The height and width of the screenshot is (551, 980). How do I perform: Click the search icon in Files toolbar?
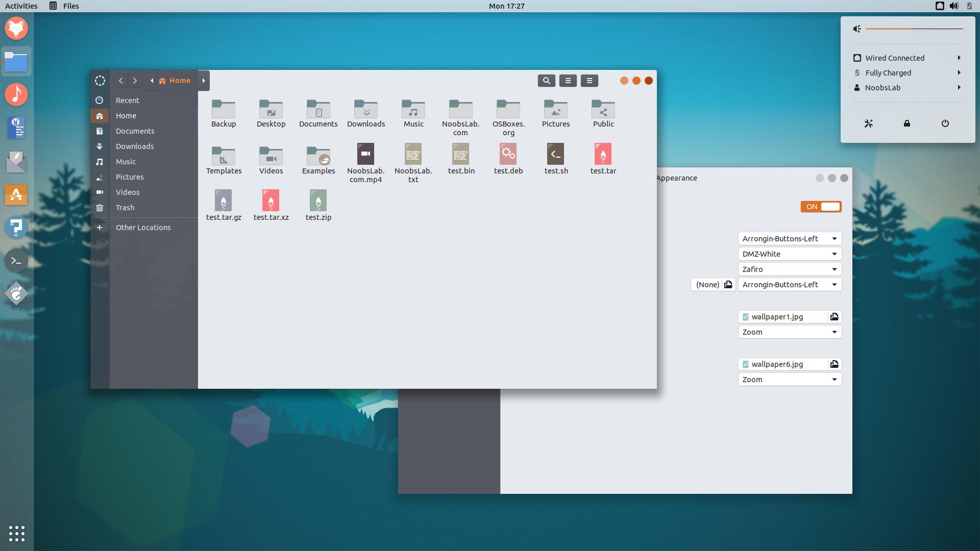pyautogui.click(x=546, y=81)
